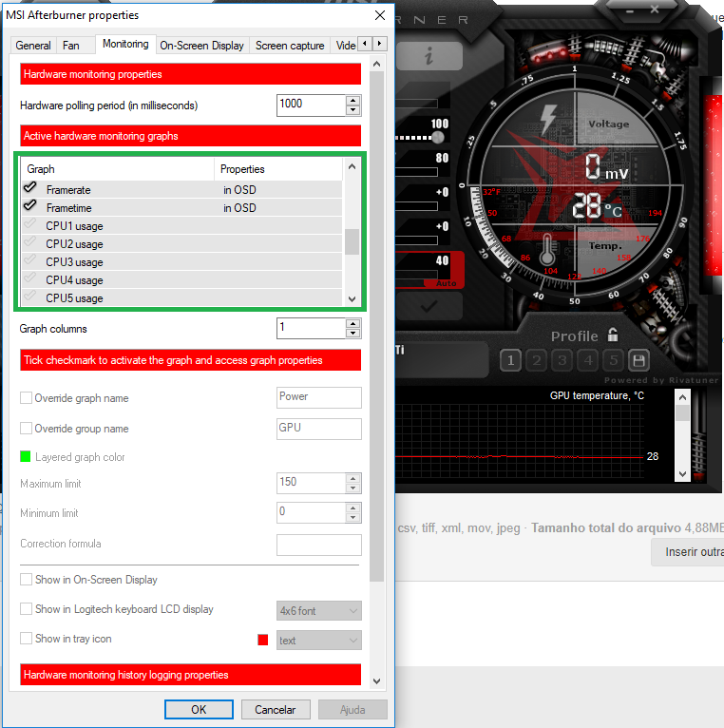Enable the CPU1 usage graph checkmark
Image resolution: width=724 pixels, height=728 pixels.
pos(29,225)
